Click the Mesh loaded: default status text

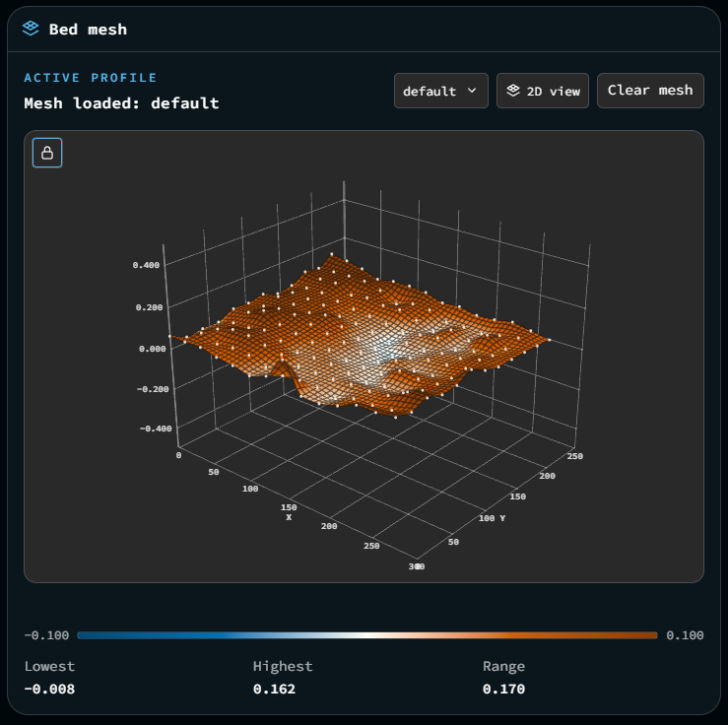pyautogui.click(x=121, y=103)
